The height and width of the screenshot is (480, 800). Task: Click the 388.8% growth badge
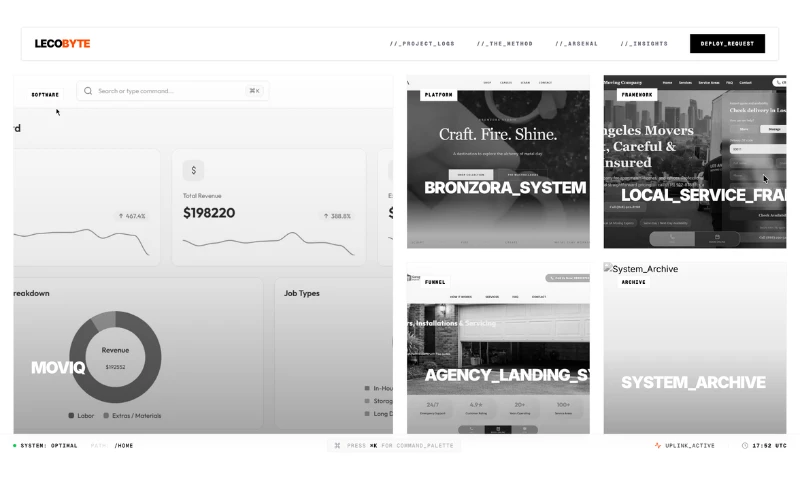[x=337, y=216]
